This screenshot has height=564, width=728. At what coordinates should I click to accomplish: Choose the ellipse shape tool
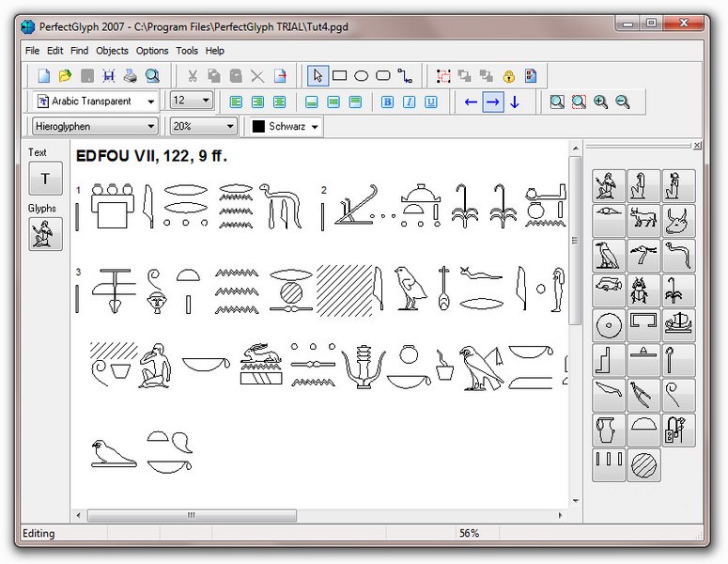361,76
